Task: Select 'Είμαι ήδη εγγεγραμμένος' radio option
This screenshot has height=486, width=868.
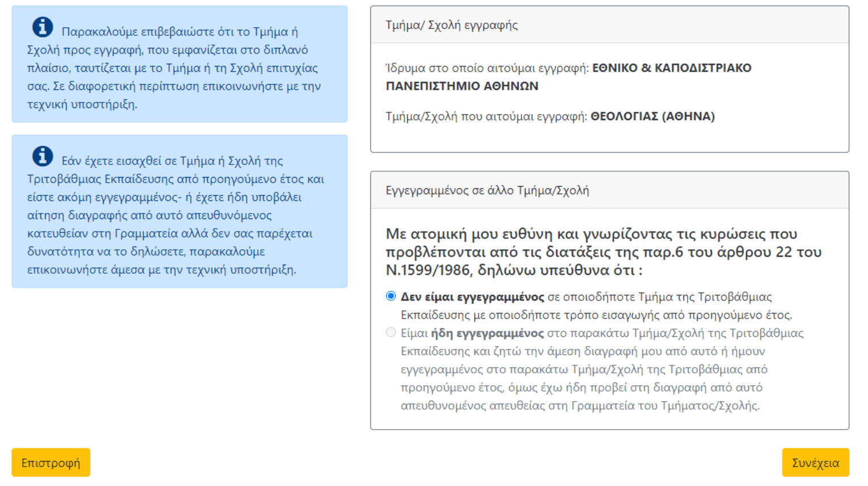Action: coord(391,332)
